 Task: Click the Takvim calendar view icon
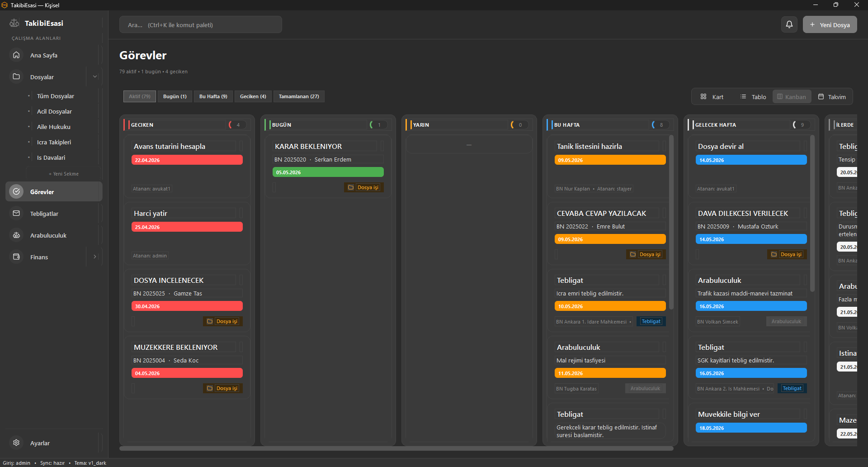coord(821,96)
